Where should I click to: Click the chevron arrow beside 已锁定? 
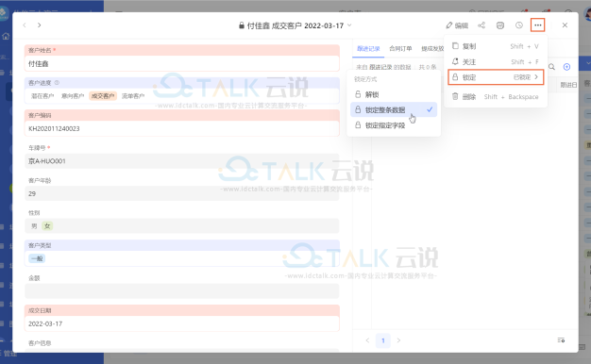click(536, 76)
